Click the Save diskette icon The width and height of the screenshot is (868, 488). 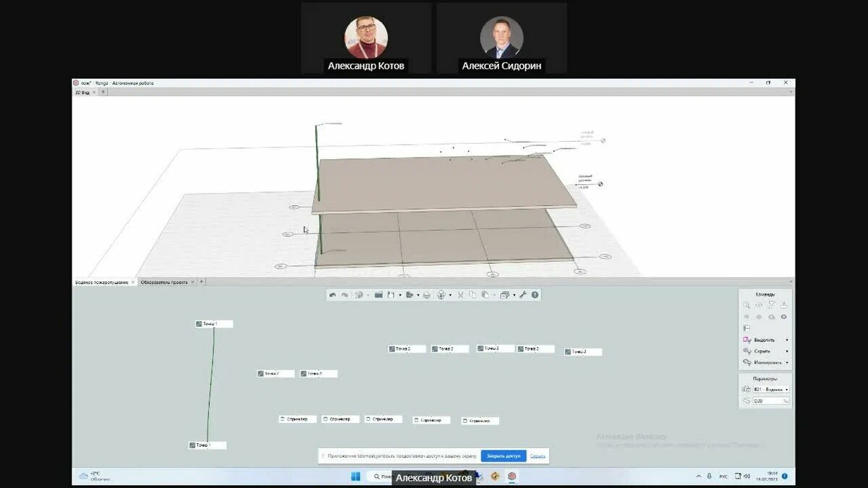tap(391, 295)
